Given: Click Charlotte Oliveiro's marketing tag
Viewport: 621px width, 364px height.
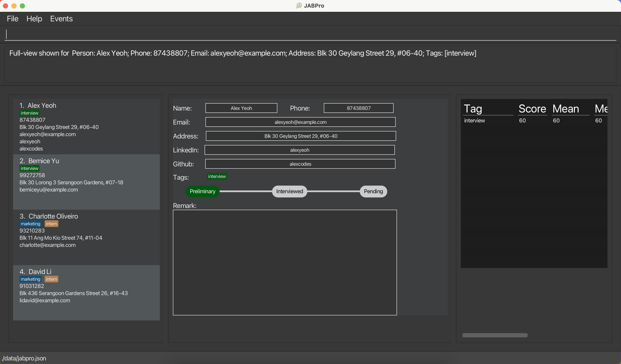Looking at the screenshot, I should tap(30, 224).
